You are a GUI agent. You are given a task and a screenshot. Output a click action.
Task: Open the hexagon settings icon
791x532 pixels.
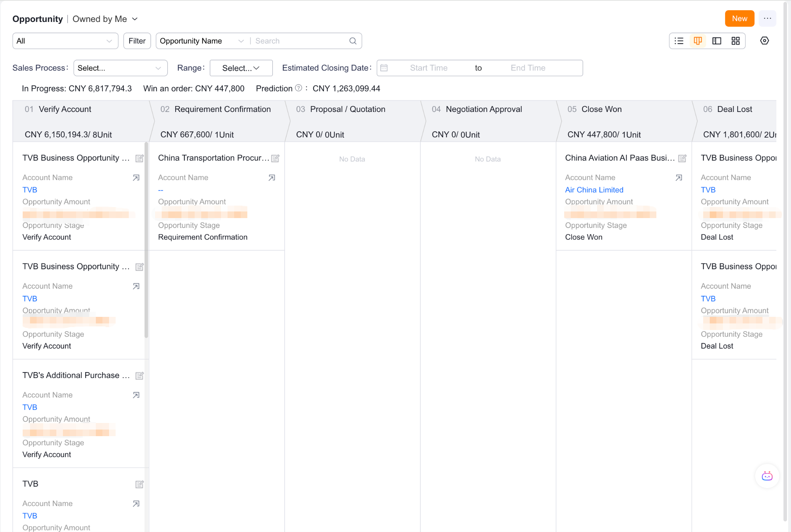(764, 41)
